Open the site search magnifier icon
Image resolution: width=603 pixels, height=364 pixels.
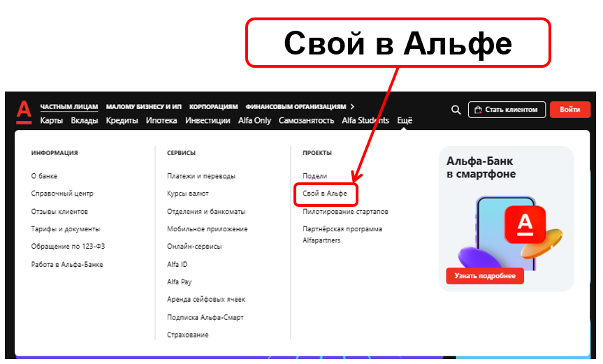456,110
